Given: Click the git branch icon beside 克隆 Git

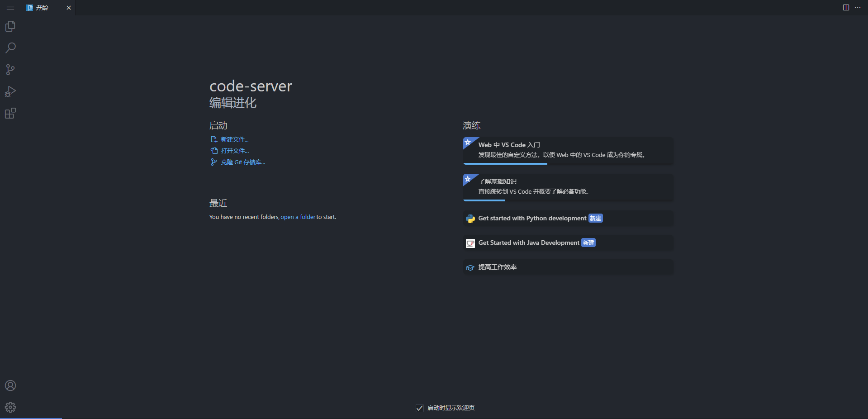Looking at the screenshot, I should point(213,162).
